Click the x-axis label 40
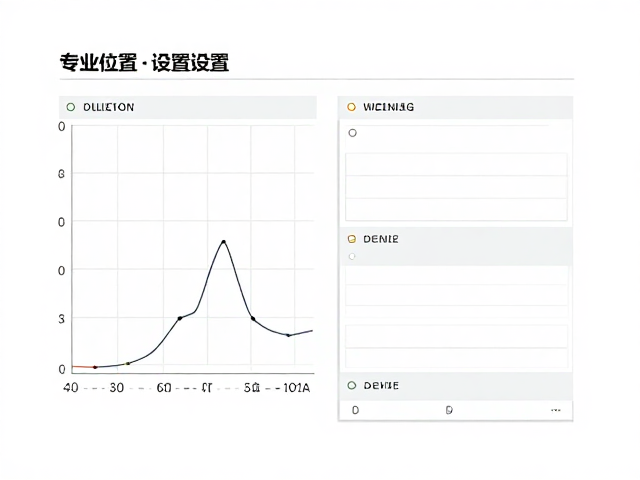The height and width of the screenshot is (480, 640). [71, 387]
